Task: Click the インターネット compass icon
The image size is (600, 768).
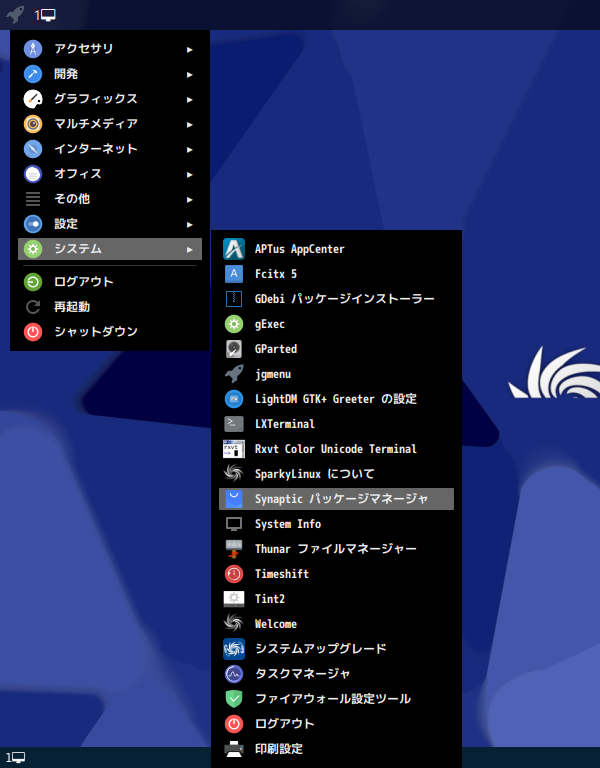Action: pos(33,148)
